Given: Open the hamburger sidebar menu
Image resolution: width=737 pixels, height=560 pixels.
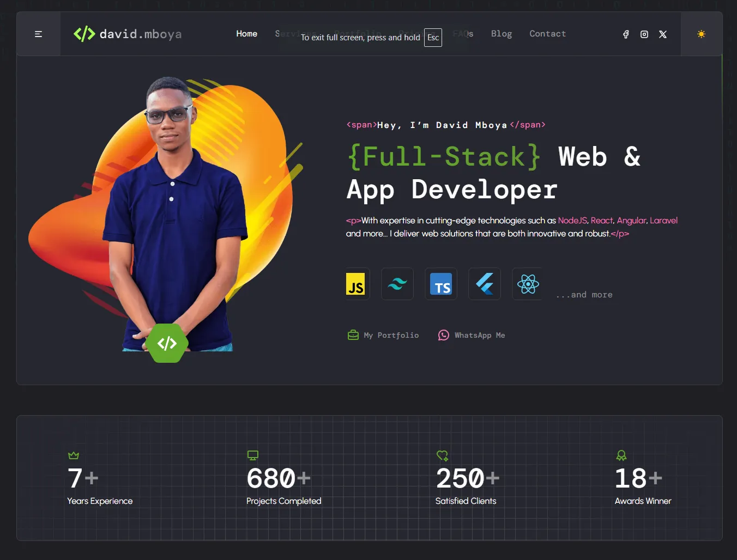Looking at the screenshot, I should tap(38, 34).
